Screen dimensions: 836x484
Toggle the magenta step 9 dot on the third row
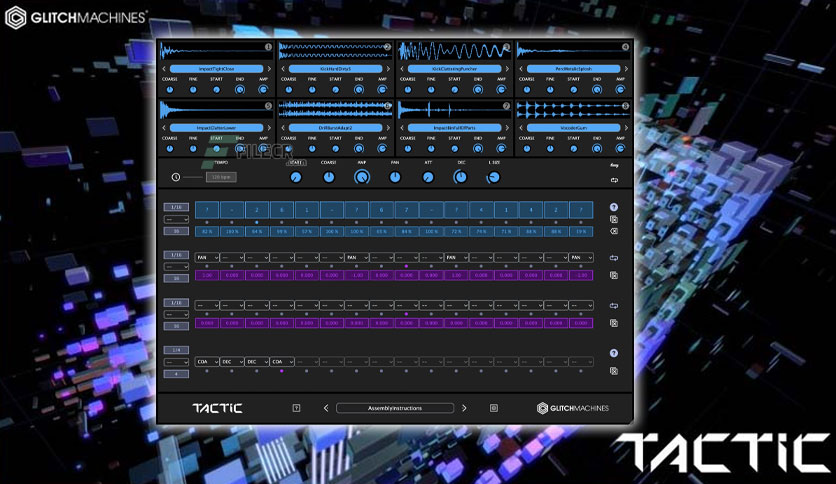(406, 314)
